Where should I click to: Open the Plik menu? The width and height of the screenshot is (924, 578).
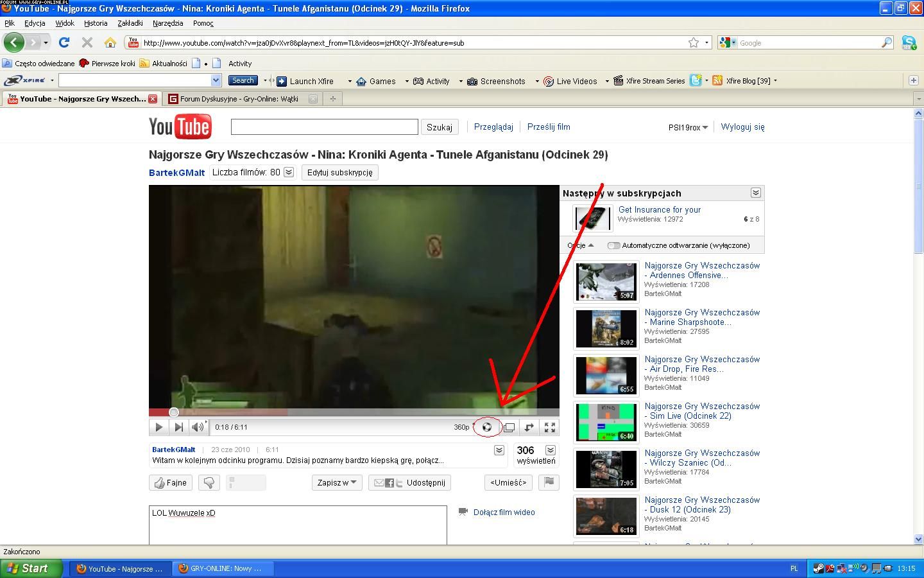click(x=10, y=23)
